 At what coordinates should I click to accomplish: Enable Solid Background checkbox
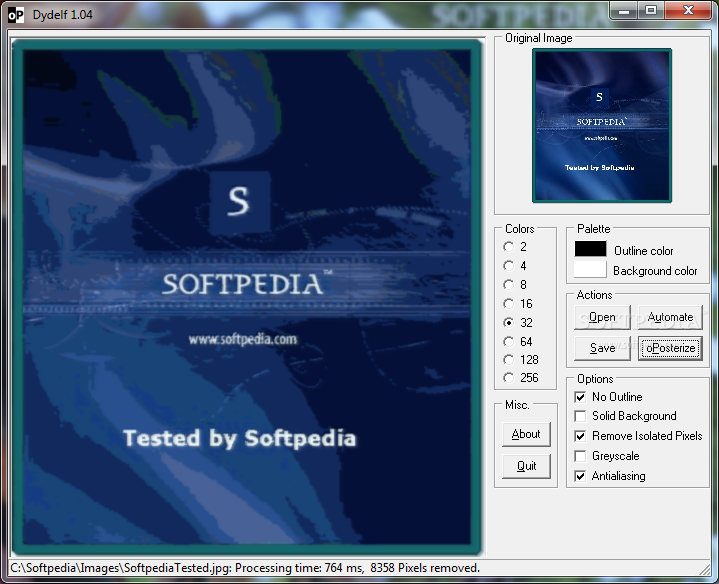[580, 416]
